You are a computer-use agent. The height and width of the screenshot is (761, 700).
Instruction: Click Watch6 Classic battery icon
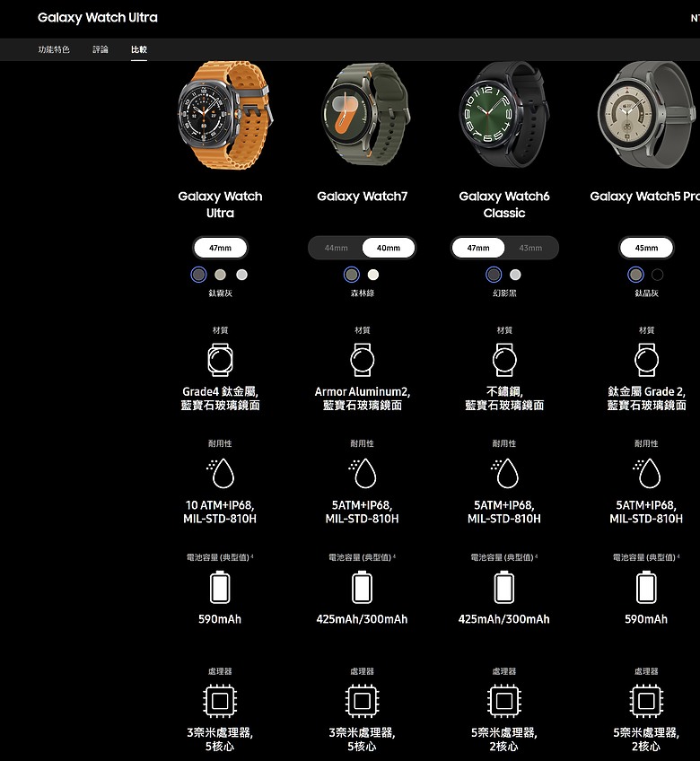pos(504,588)
